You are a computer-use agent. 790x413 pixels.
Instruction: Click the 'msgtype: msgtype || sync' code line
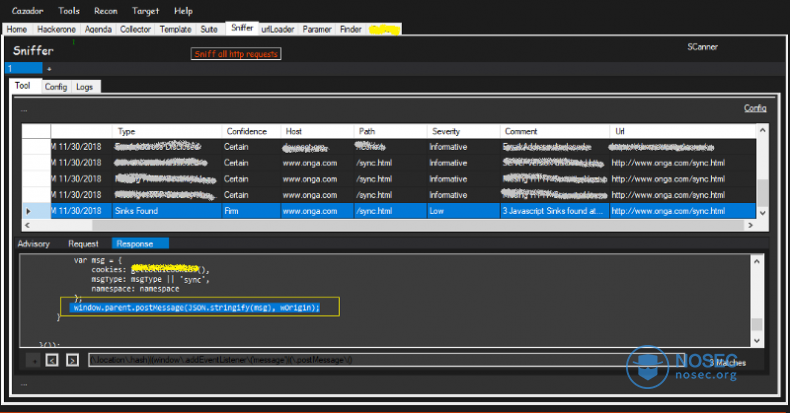click(150, 280)
